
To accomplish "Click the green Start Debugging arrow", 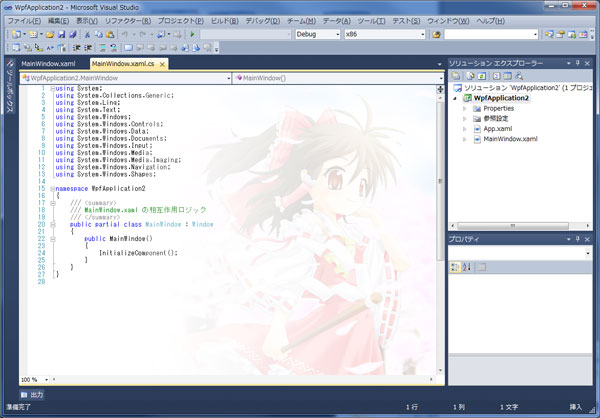I will (x=192, y=34).
